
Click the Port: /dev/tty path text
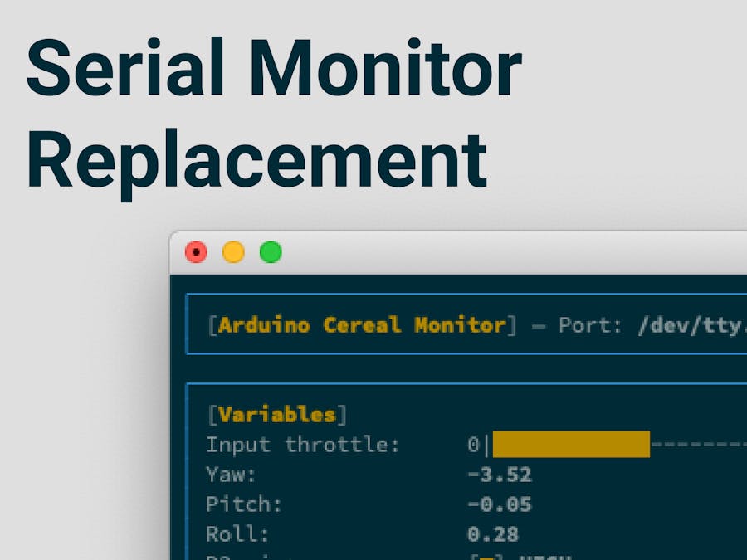[x=652, y=325]
